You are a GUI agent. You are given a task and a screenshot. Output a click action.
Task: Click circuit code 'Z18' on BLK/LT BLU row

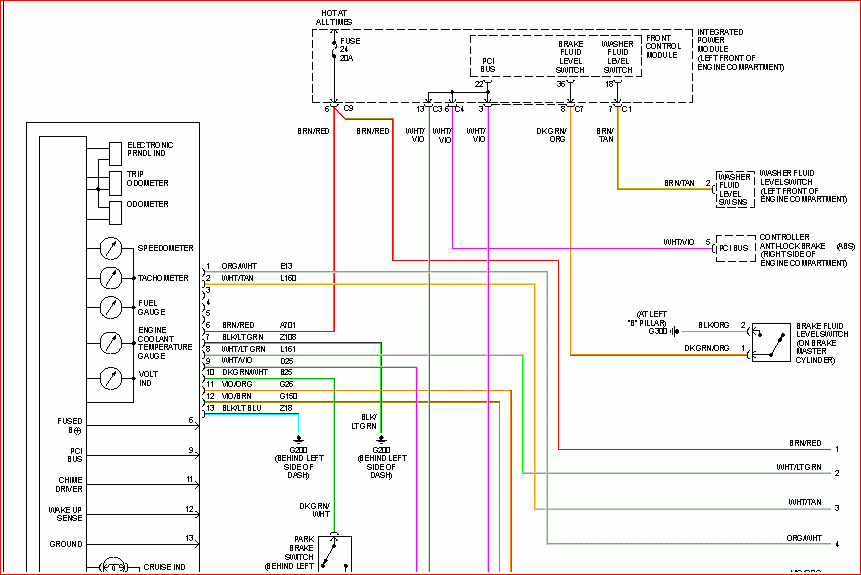pos(286,408)
